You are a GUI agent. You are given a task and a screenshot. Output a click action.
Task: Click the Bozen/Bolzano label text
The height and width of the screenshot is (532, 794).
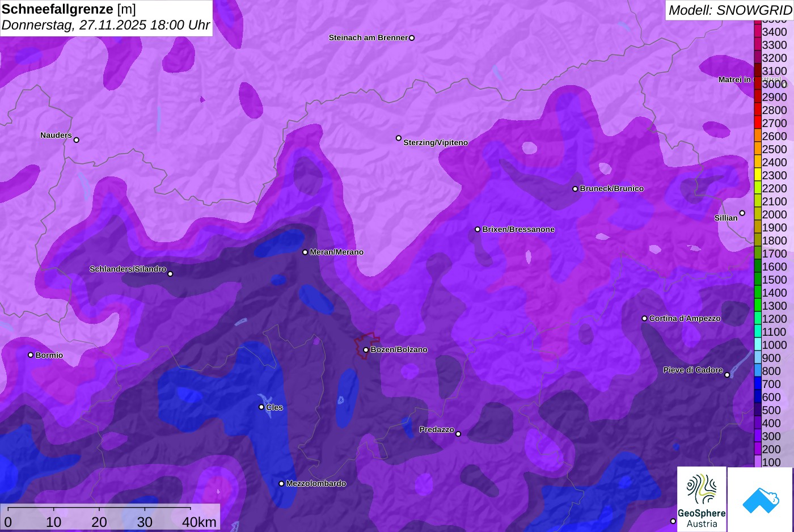399,349
